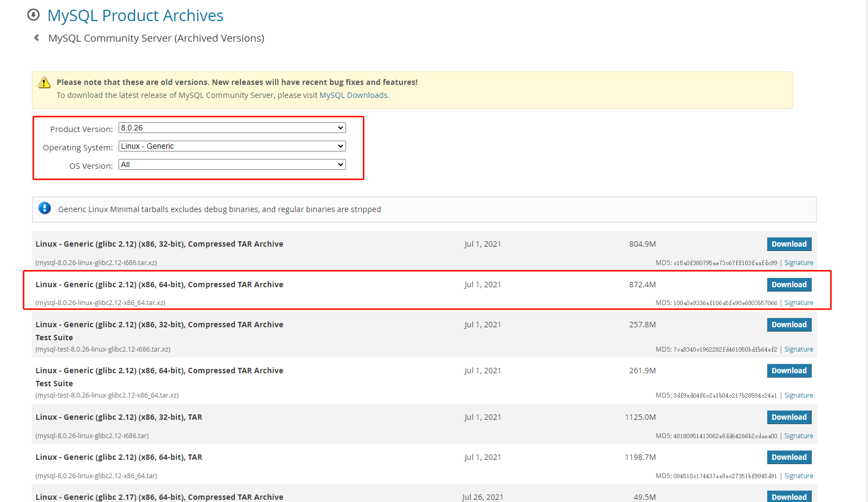This screenshot has height=502, width=868.
Task: Open the MySQL Downloads link in the notice
Action: pos(354,95)
